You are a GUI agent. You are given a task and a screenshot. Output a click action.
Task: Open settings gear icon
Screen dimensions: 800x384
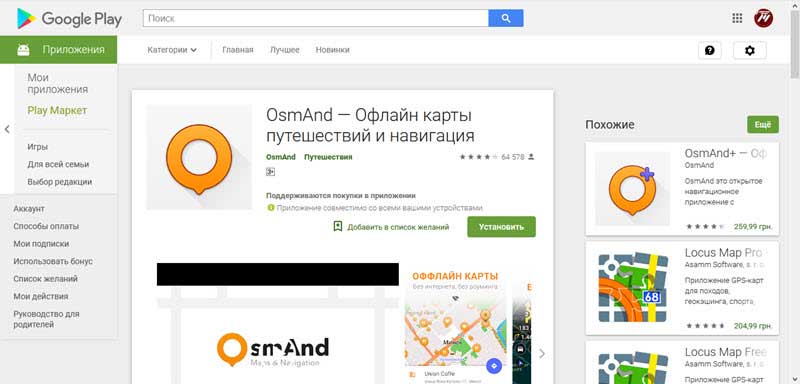(749, 50)
